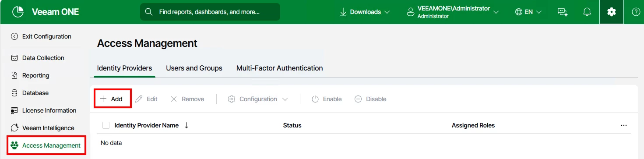Click the Enable toolbar button
The height and width of the screenshot is (159, 644).
(327, 99)
